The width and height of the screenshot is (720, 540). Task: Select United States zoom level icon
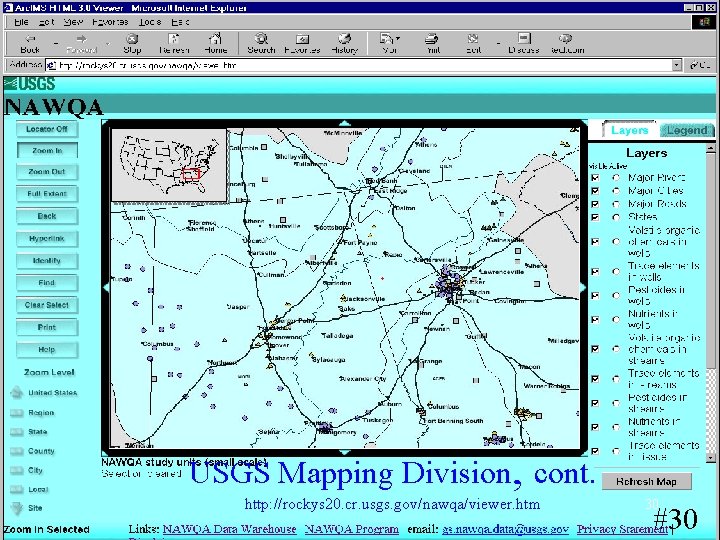pyautogui.click(x=17, y=393)
